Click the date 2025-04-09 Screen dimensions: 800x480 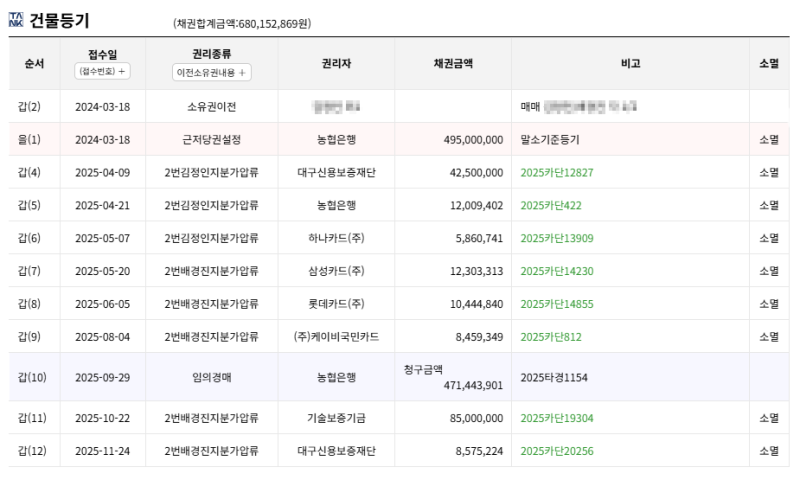[103, 172]
